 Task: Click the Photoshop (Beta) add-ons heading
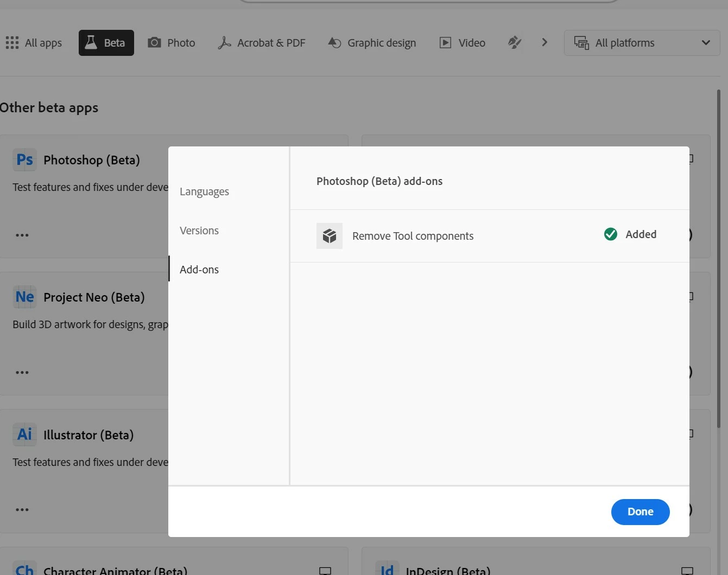(x=379, y=181)
